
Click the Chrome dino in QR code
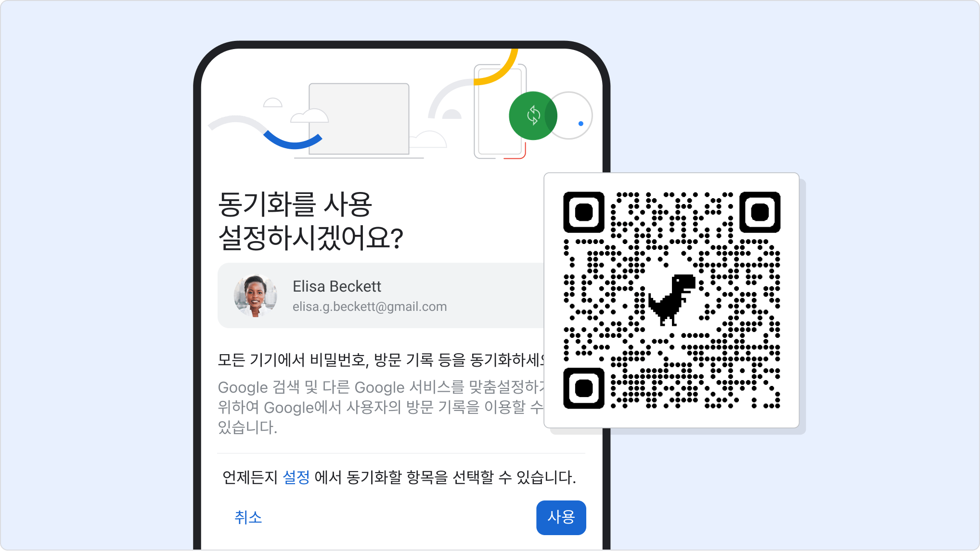[672, 300]
